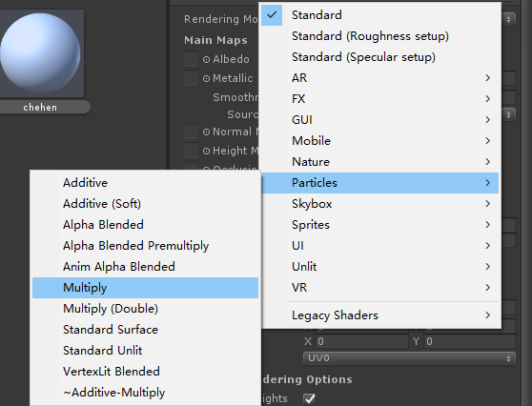This screenshot has width=532, height=406.
Task: Open the UV0 UV set dropdown
Action: point(410,358)
